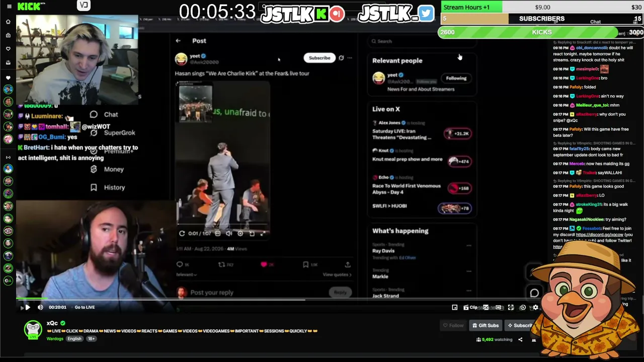
Task: Join Echo Race To World First pill
Action: [x=459, y=189]
